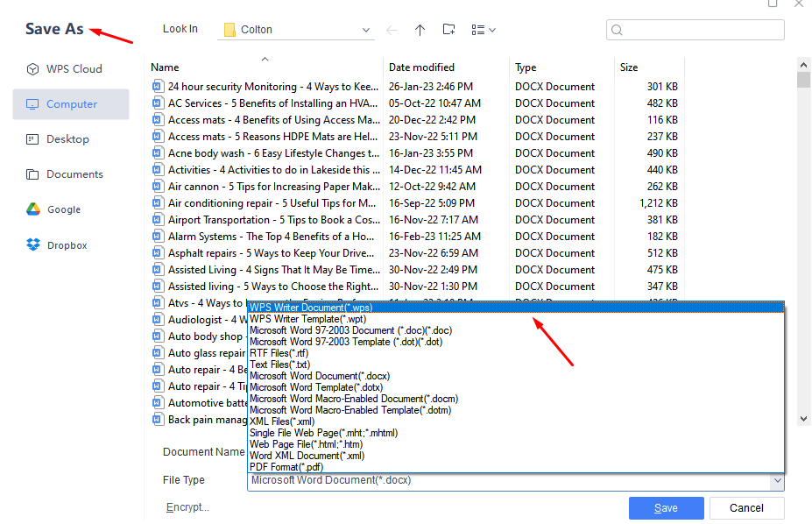Choose Text Files (*.txt) format

(516, 365)
